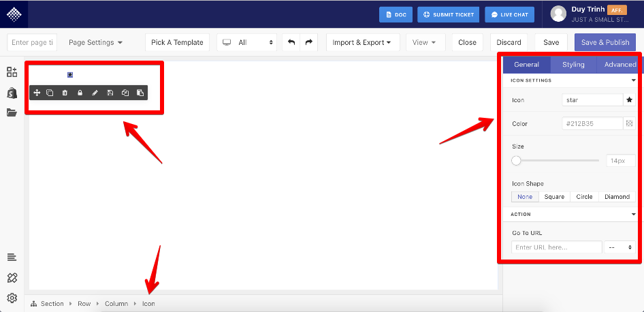Click the Save button

(551, 42)
